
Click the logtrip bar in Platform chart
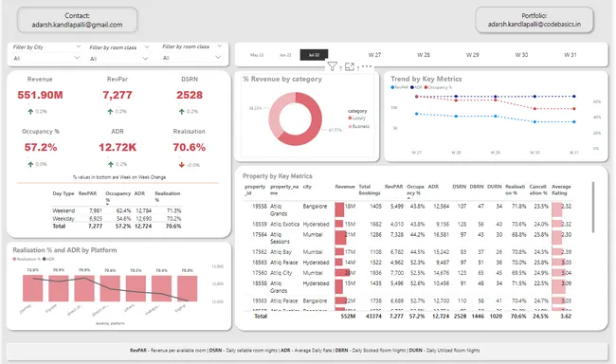point(187,288)
